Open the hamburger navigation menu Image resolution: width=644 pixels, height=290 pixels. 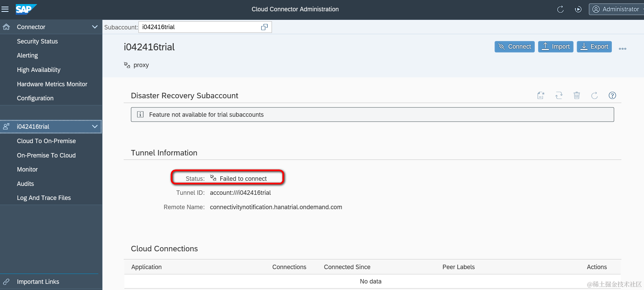[x=5, y=9]
